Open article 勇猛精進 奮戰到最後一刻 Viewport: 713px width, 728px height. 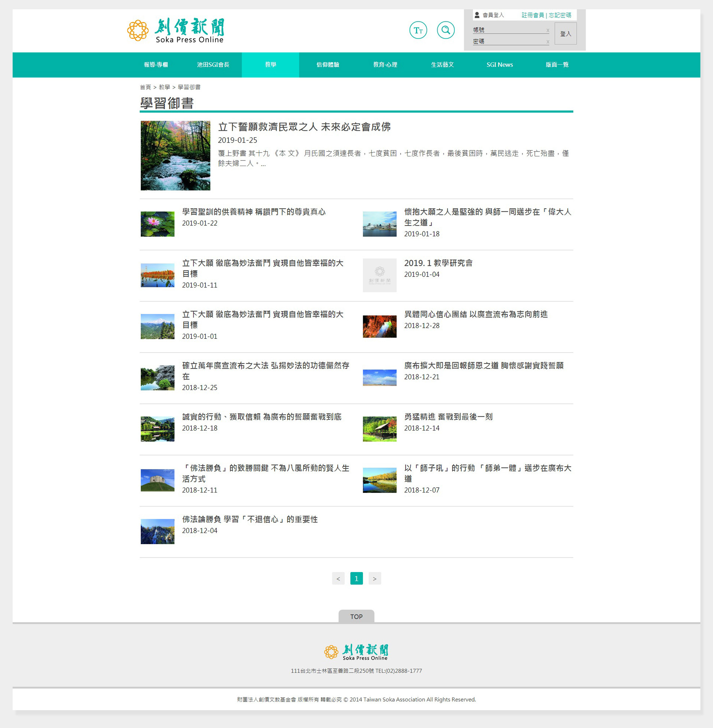click(448, 416)
